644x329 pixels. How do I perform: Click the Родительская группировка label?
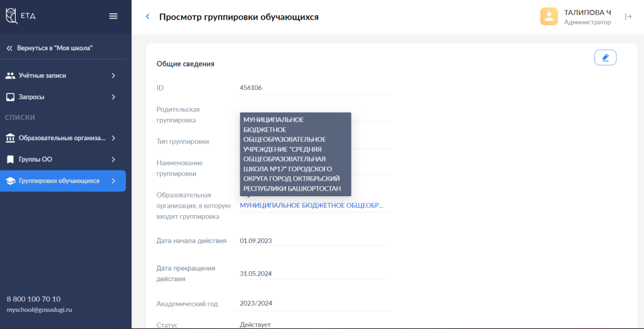tap(178, 114)
